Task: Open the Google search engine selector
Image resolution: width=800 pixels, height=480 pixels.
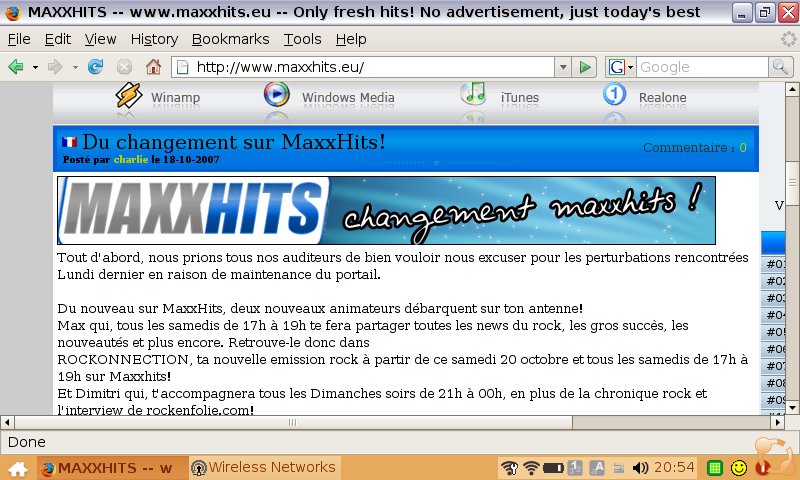Action: [620, 67]
